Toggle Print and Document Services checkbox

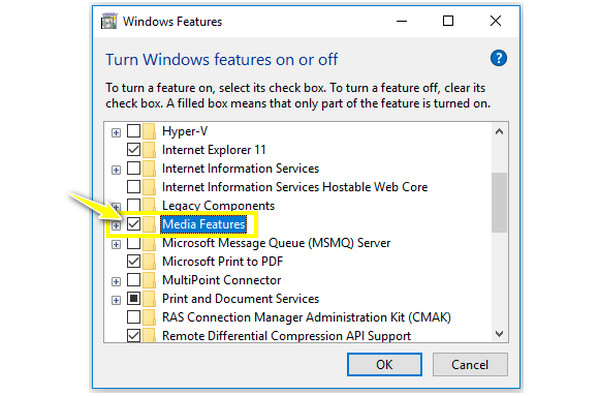pyautogui.click(x=134, y=298)
